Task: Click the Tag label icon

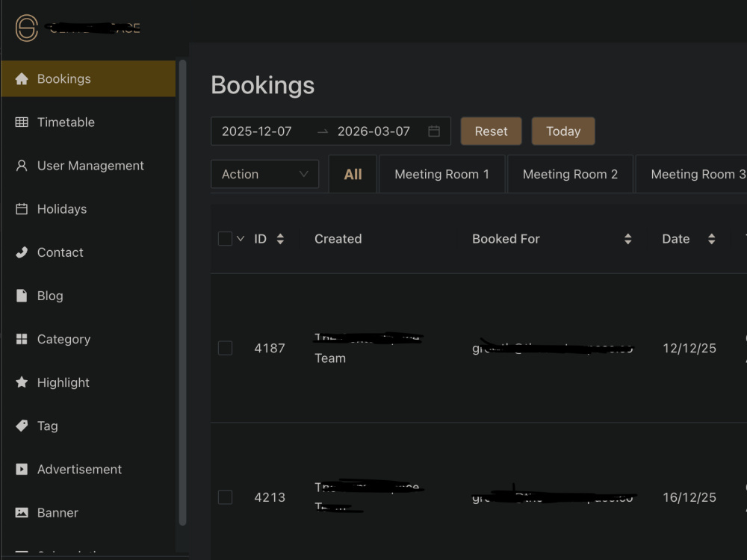Action: pos(22,426)
